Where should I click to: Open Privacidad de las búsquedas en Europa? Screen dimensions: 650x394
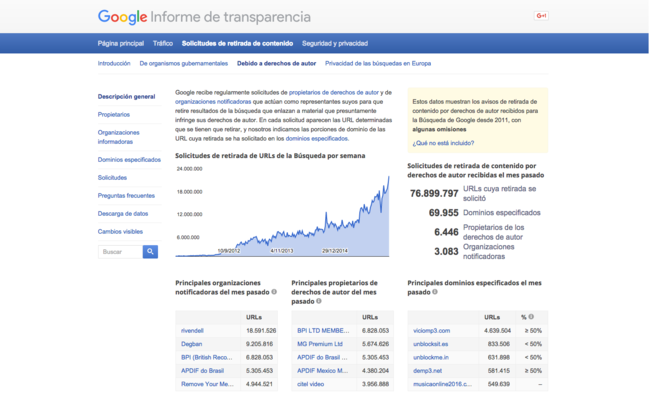click(378, 63)
